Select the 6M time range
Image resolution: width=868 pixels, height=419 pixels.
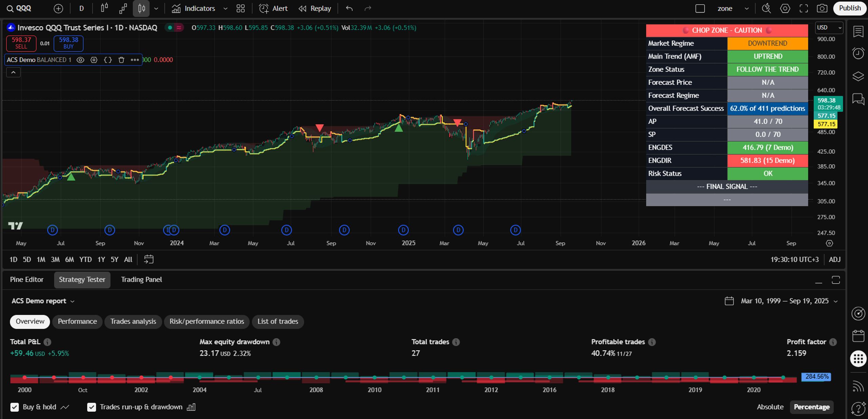point(70,259)
